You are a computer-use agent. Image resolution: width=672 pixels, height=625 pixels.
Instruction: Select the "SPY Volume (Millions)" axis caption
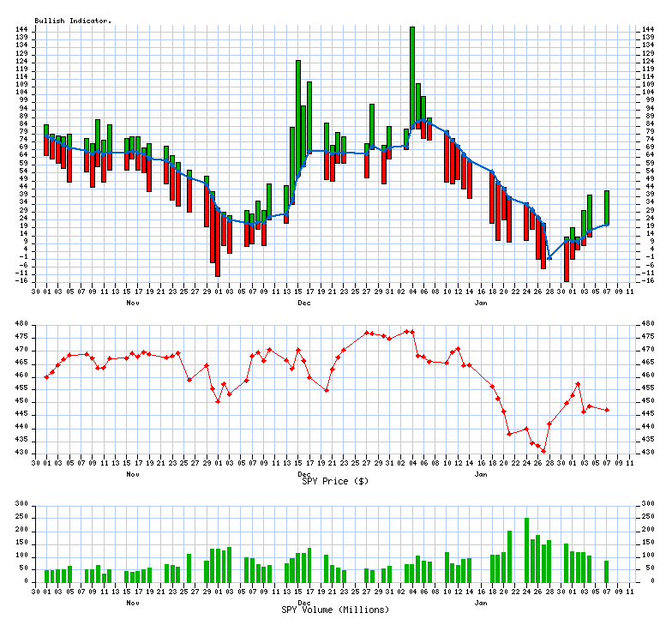(335, 610)
